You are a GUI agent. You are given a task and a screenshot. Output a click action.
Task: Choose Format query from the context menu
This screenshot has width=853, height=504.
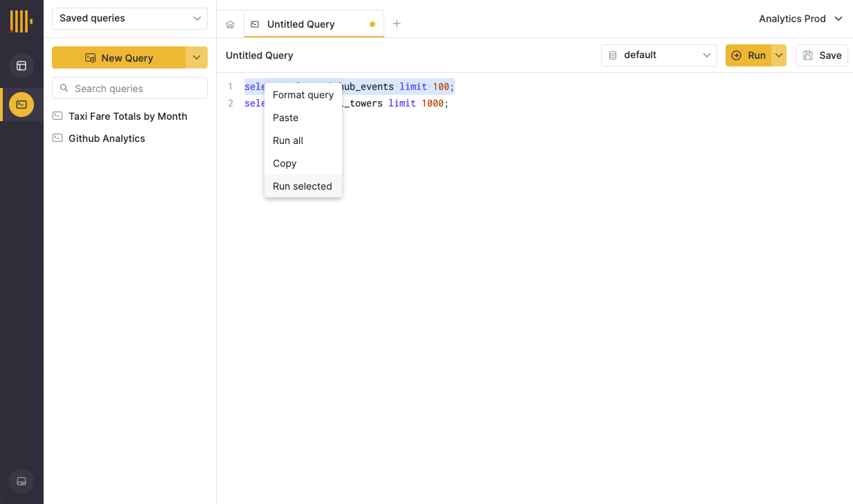(303, 95)
